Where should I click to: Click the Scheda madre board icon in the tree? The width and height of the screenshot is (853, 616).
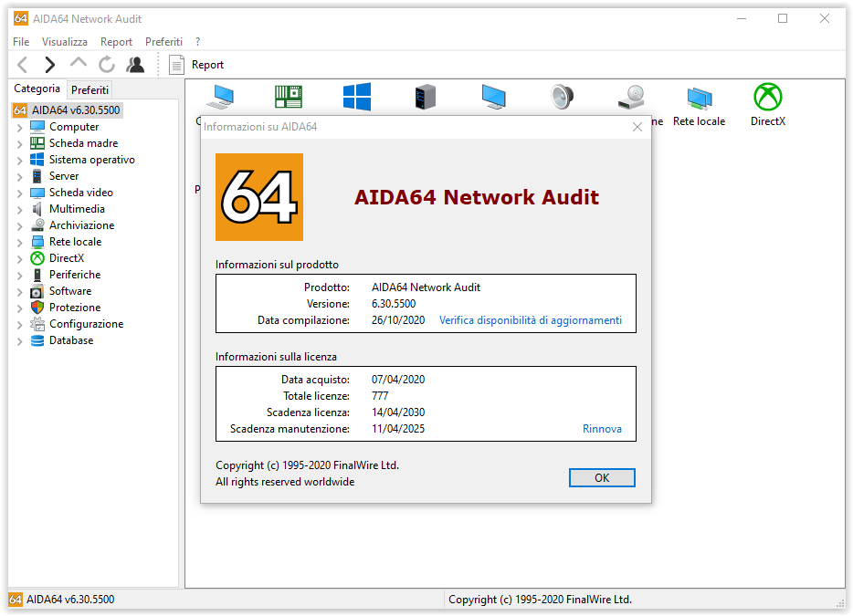click(x=37, y=143)
